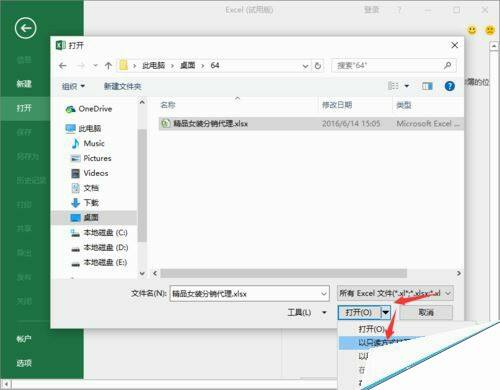This screenshot has height=390, width=500.
Task: Open 选项 in Excel backstage sidebar
Action: tap(24, 363)
